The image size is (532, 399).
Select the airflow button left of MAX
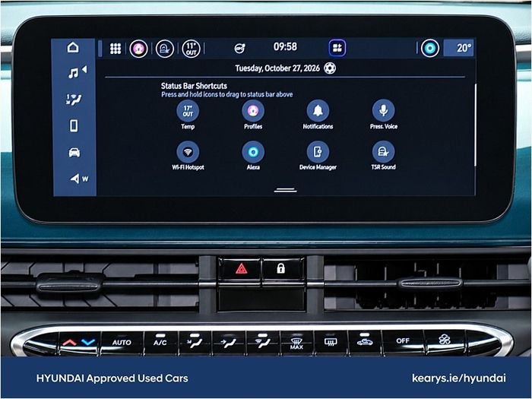click(263, 342)
